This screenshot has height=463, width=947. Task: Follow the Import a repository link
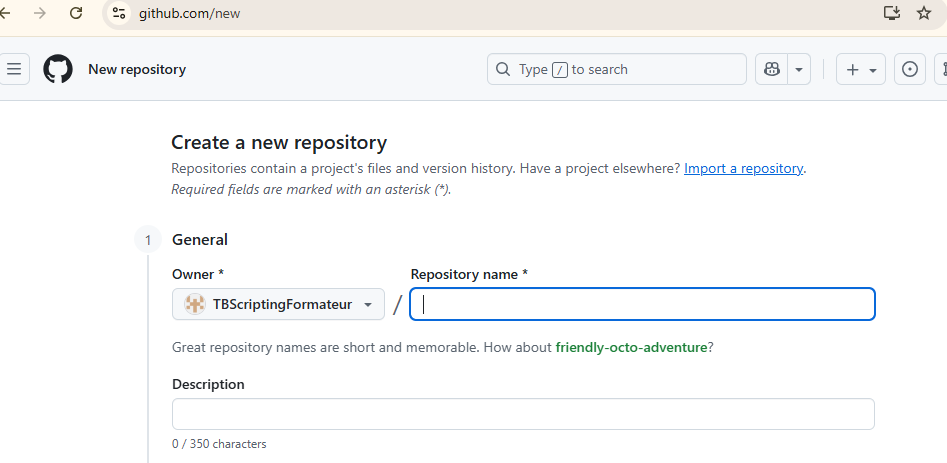(743, 168)
